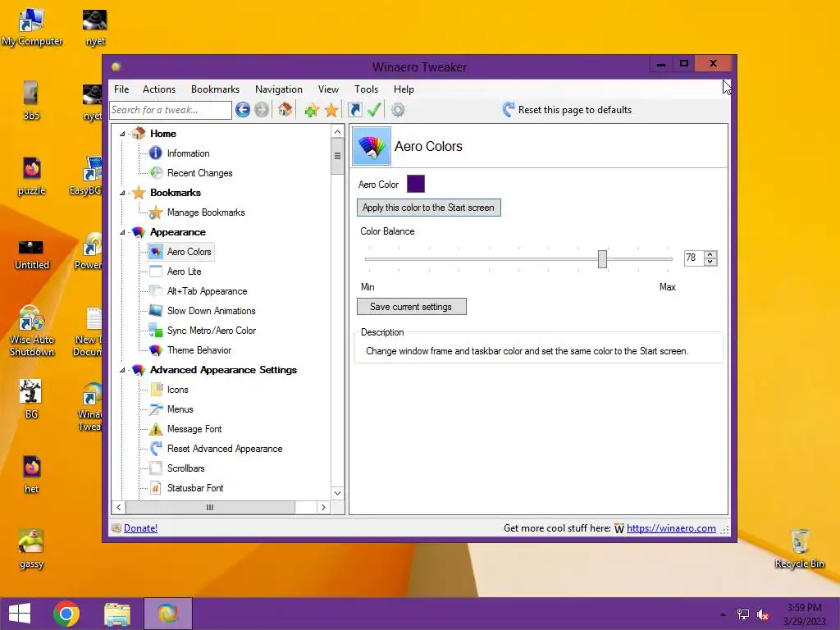840x630 pixels.
Task: Show hidden tray icons arrow
Action: pos(723,614)
